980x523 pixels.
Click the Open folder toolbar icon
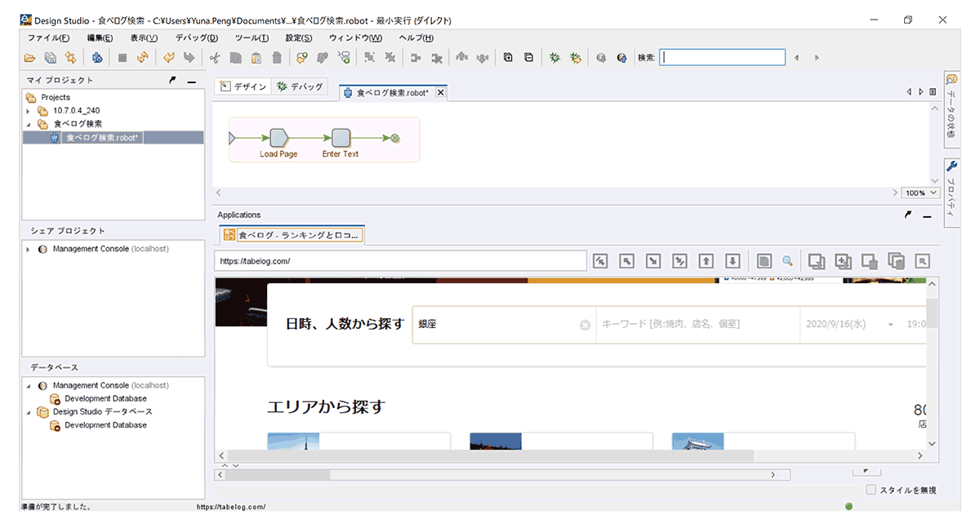click(x=29, y=58)
